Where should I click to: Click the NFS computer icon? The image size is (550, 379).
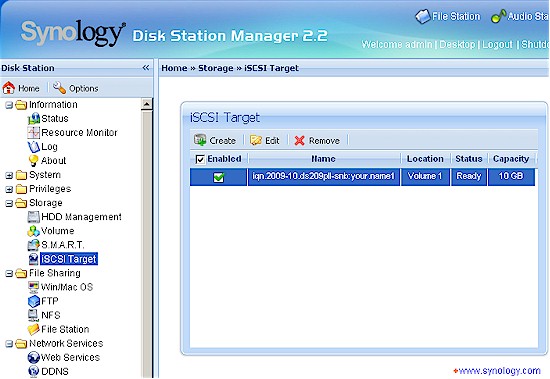(33, 315)
